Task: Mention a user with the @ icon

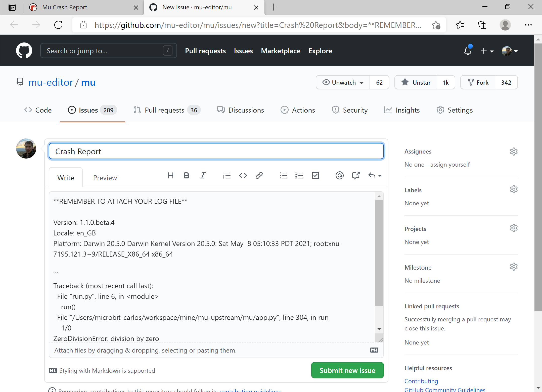Action: click(x=339, y=175)
